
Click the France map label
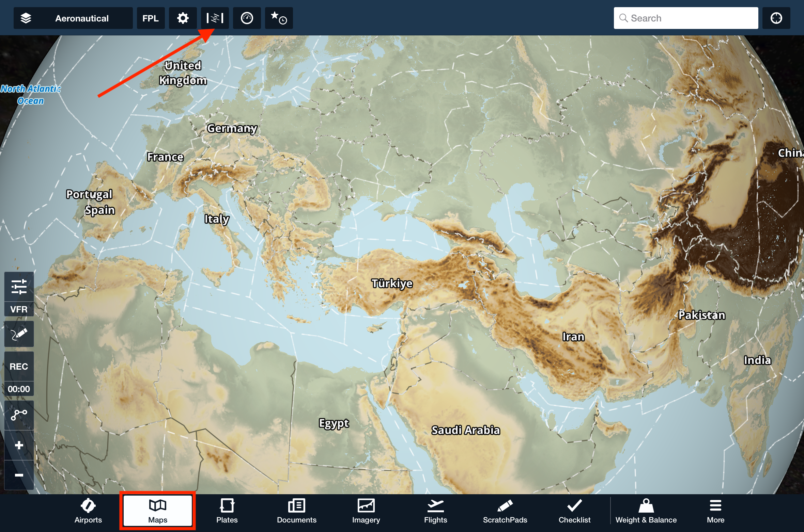click(166, 157)
